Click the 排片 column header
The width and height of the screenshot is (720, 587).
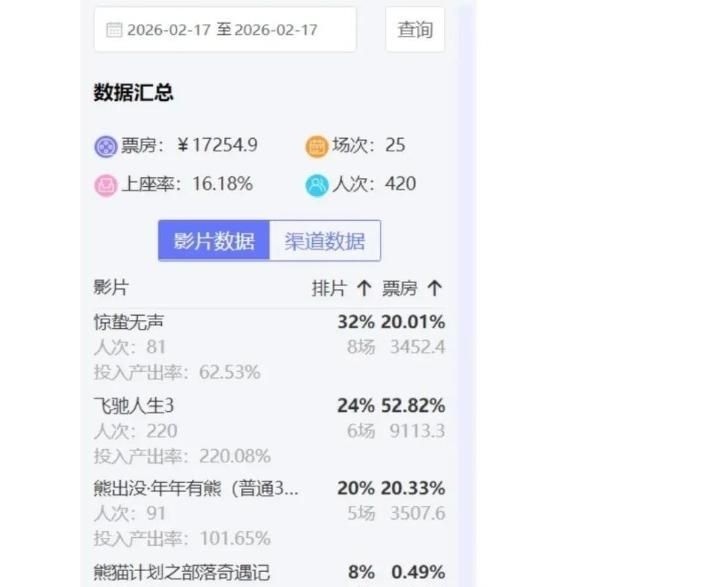point(329,289)
